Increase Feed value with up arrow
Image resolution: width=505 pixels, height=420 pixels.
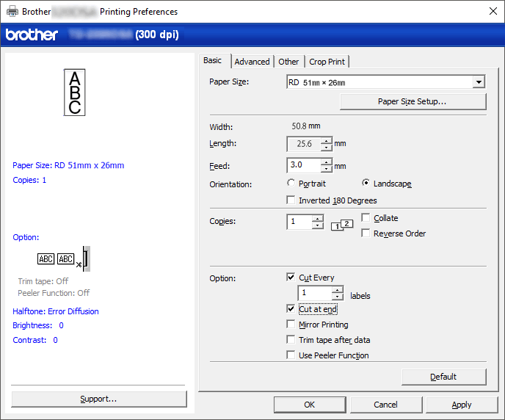coord(327,162)
